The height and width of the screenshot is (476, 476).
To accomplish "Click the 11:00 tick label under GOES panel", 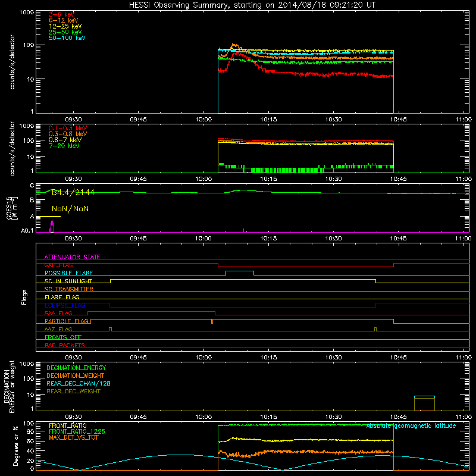I will (464, 239).
